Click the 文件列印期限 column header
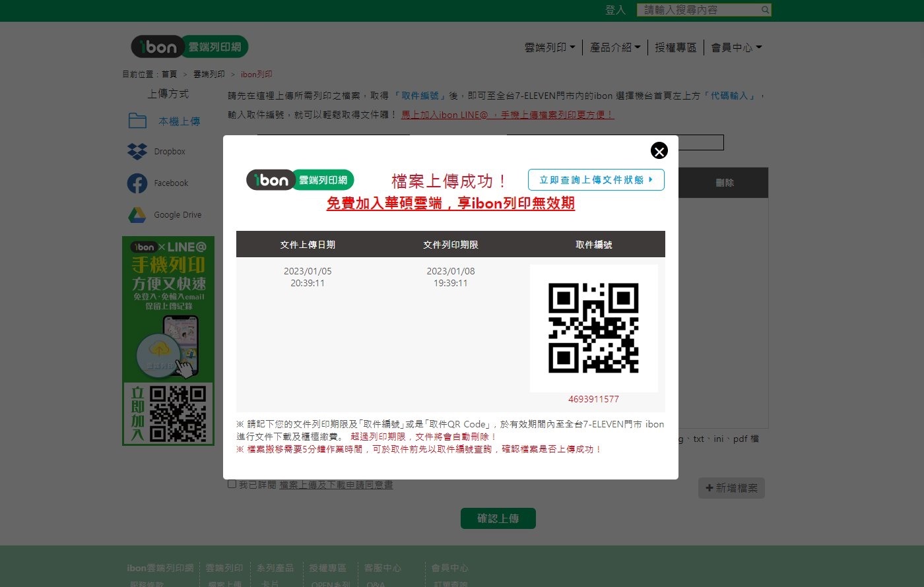Screen dimensions: 924x587 451,245
